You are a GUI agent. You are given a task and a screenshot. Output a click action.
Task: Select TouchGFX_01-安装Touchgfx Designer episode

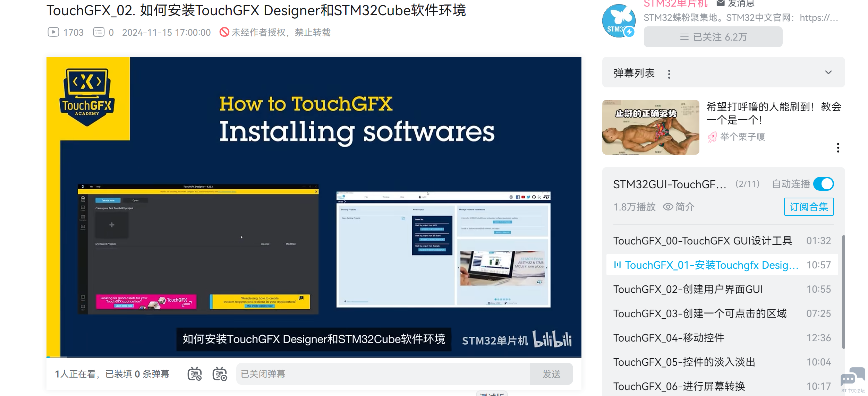click(722, 265)
